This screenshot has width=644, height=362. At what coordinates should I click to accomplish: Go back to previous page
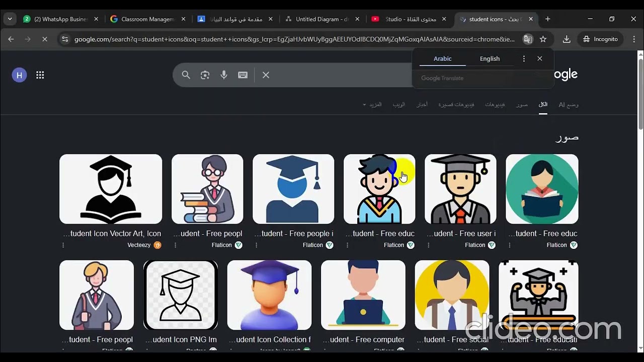point(11,39)
